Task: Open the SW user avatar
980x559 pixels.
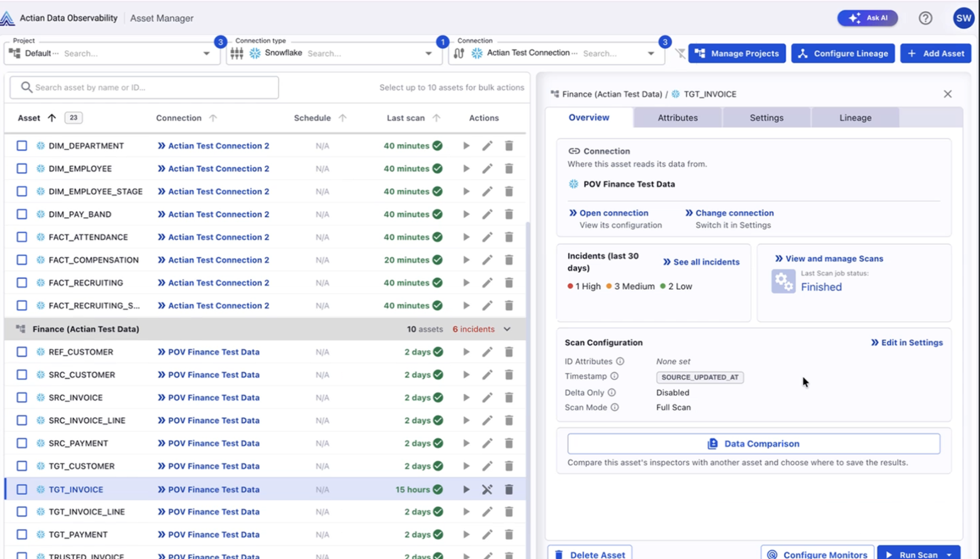Action: coord(963,18)
